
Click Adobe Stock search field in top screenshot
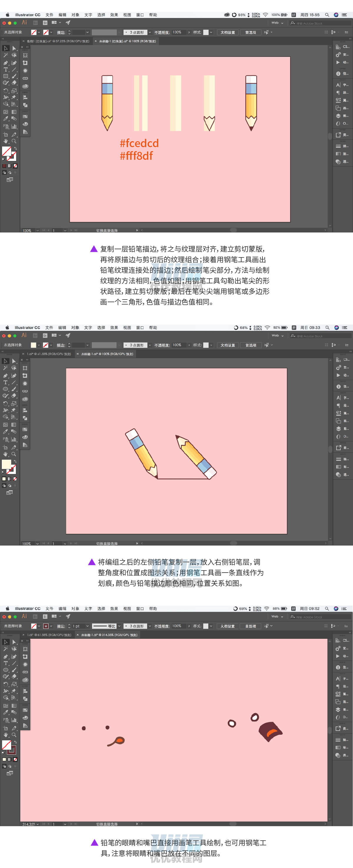point(320,23)
